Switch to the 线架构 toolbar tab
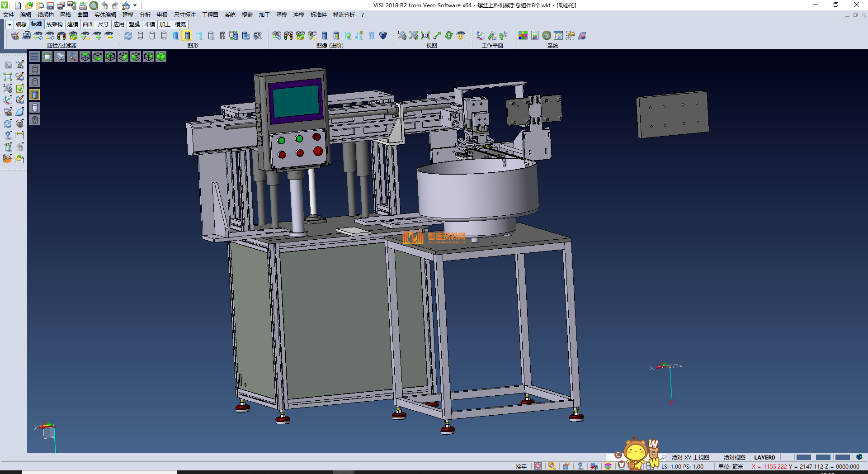 tap(54, 24)
